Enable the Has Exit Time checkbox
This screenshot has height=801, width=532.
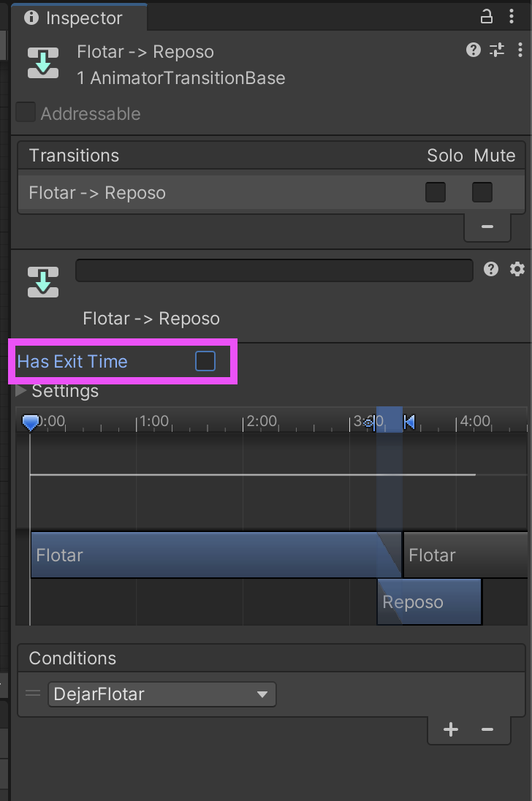(x=205, y=360)
